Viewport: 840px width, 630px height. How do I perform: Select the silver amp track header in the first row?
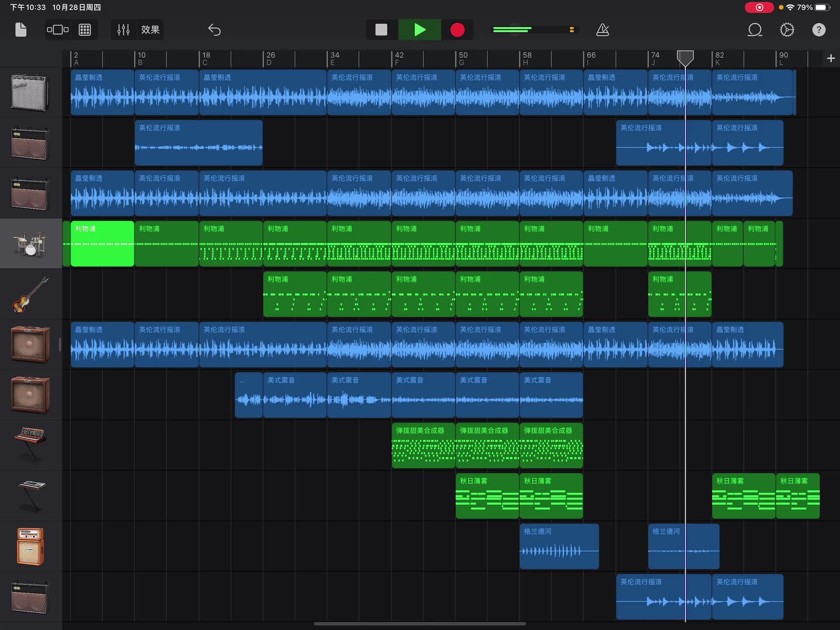(30, 92)
